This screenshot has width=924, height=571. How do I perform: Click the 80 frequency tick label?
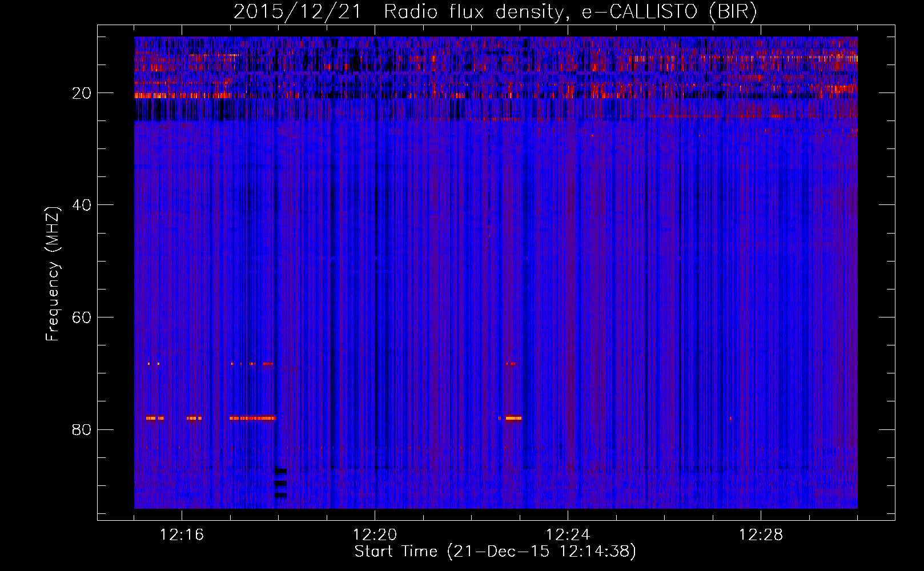tap(82, 429)
